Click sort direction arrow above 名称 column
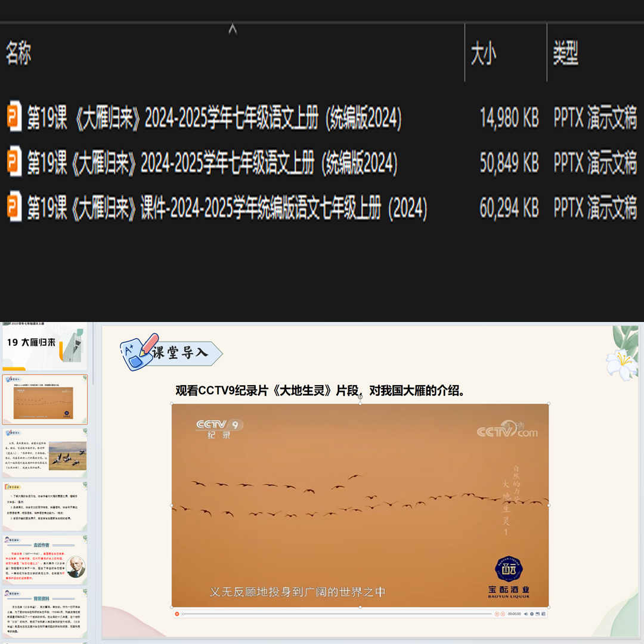The width and height of the screenshot is (644, 644). click(233, 29)
